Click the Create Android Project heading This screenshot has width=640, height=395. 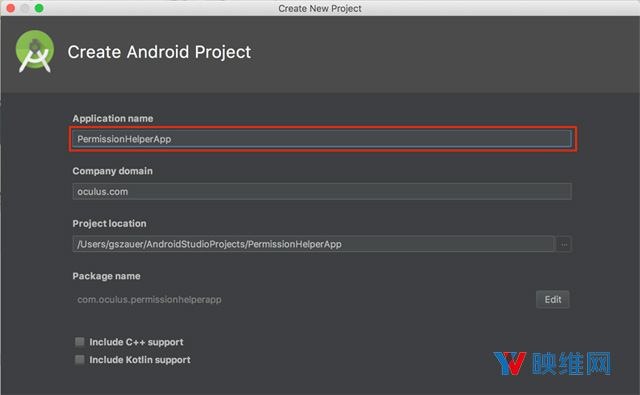click(159, 52)
